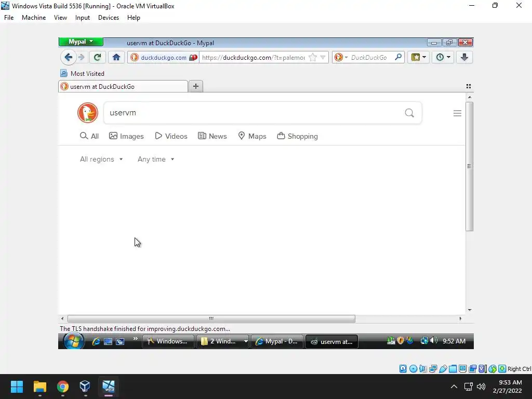Switch to Shopping results
This screenshot has height=399, width=532.
[298, 136]
